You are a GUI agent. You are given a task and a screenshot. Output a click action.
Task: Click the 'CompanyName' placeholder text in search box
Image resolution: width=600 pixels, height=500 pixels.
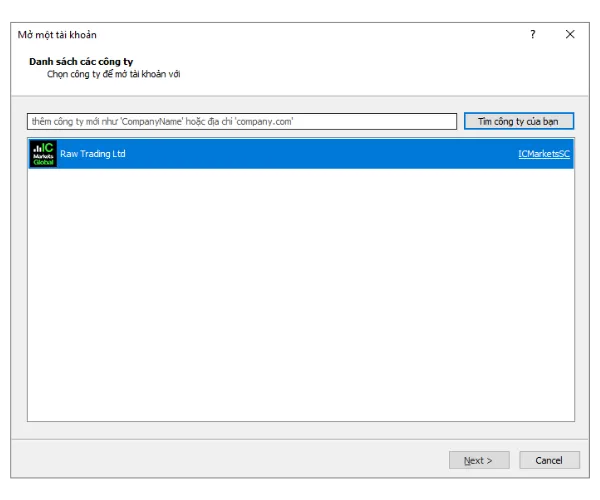[151, 121]
